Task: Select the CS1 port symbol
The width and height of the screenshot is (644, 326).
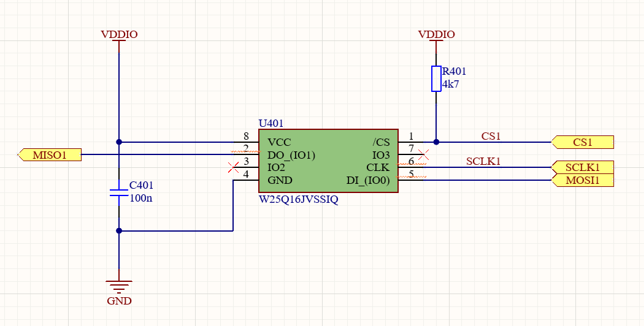Action: tap(583, 142)
